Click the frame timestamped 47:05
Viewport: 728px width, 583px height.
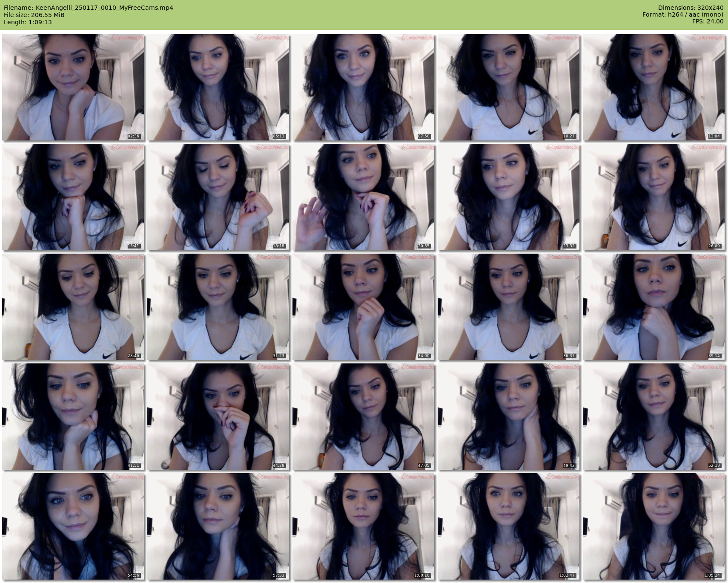[364, 417]
